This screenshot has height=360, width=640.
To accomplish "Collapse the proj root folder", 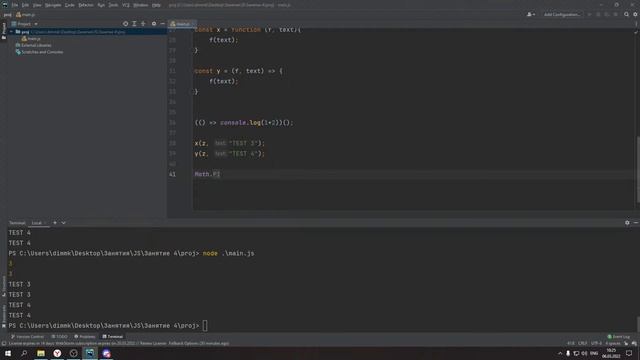I will pos(11,31).
